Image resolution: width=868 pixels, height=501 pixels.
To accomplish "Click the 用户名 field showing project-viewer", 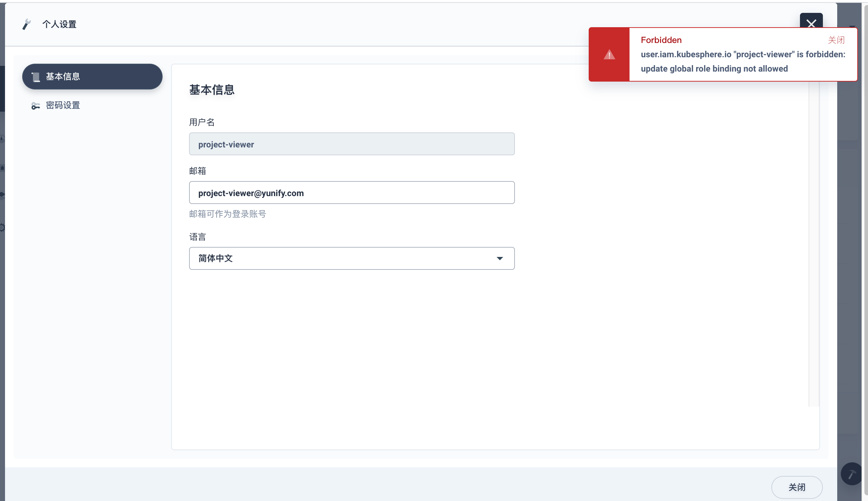I will click(352, 144).
